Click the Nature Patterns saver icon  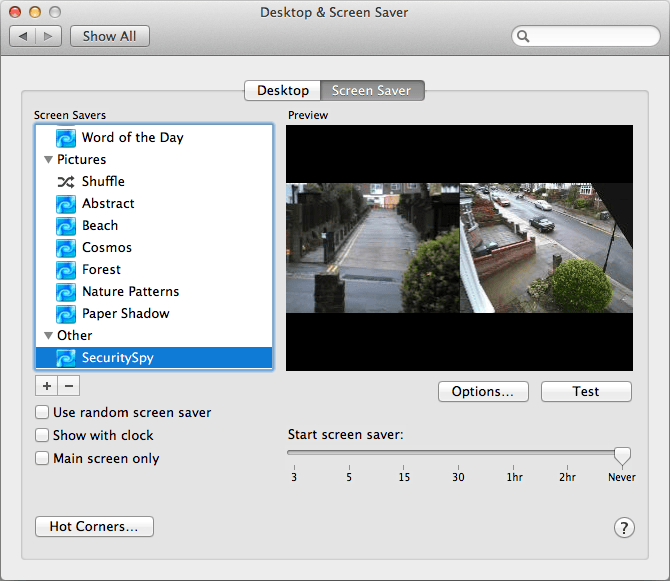coord(66,292)
